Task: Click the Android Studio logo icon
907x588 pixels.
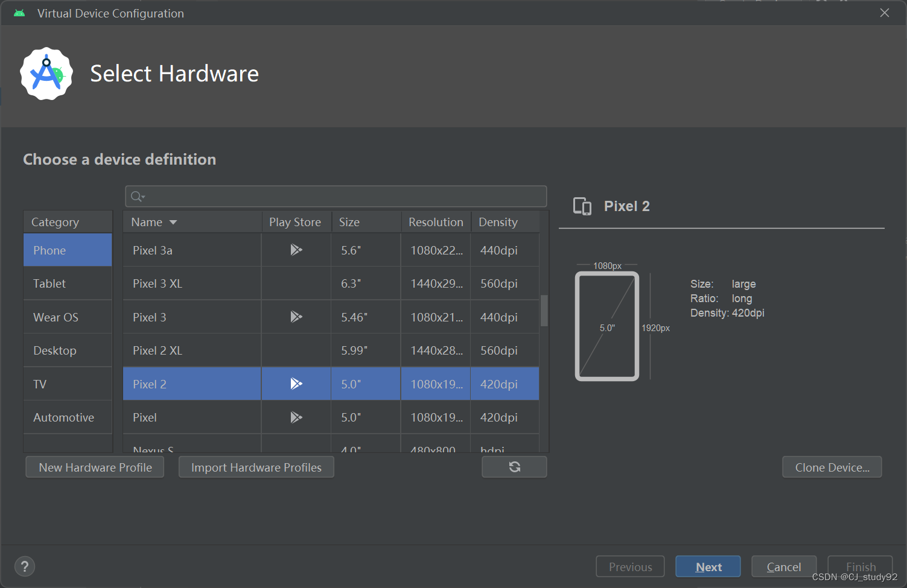Action: [x=46, y=74]
